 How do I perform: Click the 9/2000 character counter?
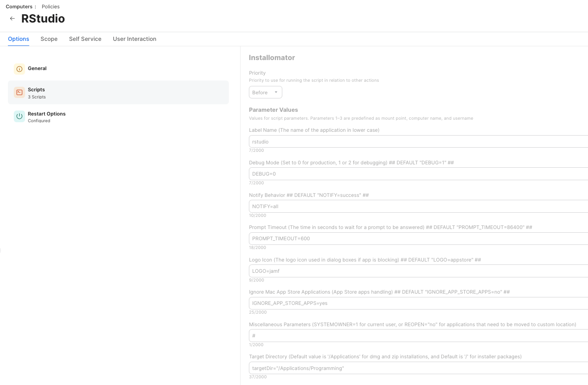(x=256, y=280)
